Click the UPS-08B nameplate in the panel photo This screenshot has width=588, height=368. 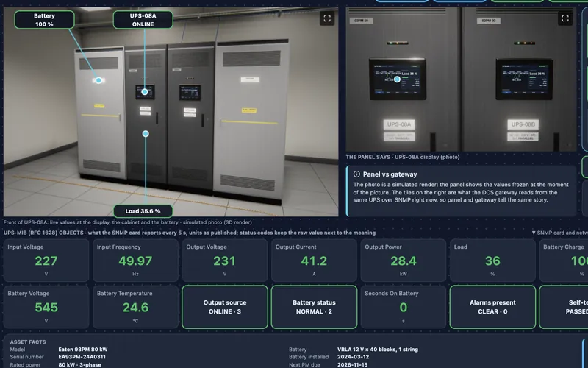(x=523, y=124)
